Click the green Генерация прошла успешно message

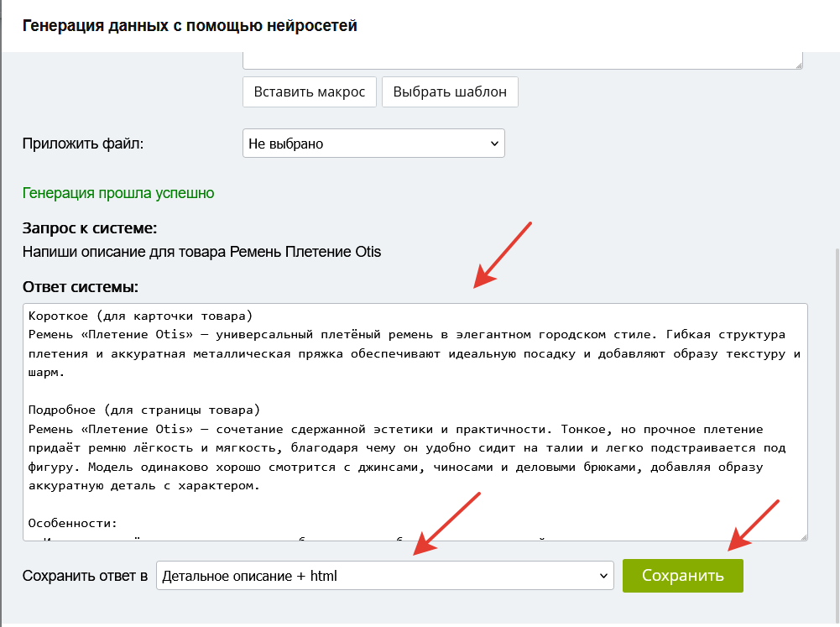[118, 193]
